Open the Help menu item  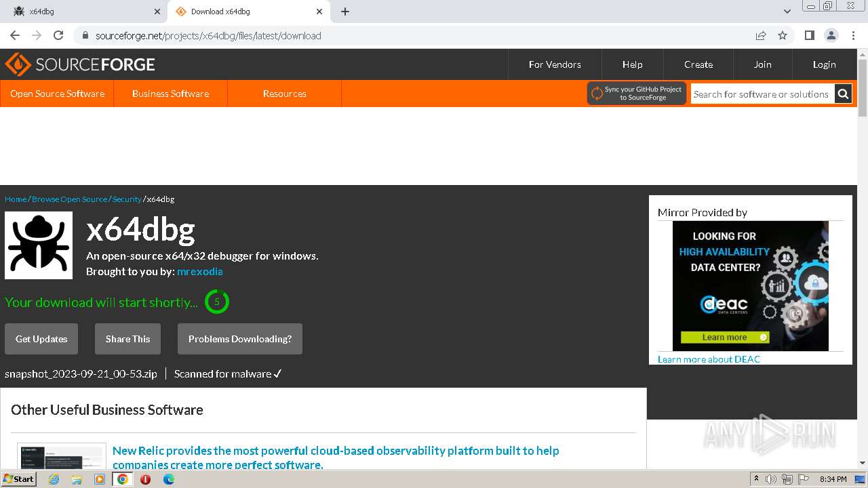point(632,64)
